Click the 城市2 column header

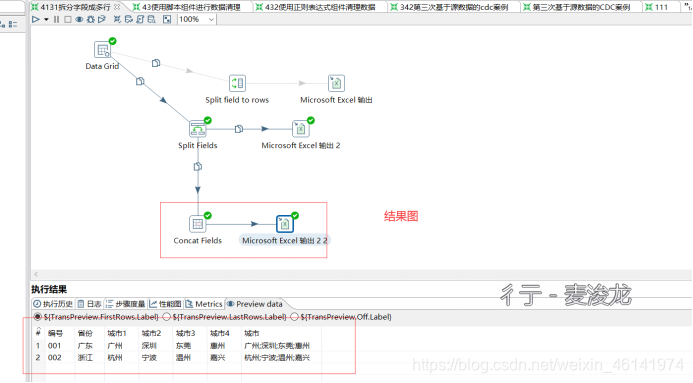[151, 333]
